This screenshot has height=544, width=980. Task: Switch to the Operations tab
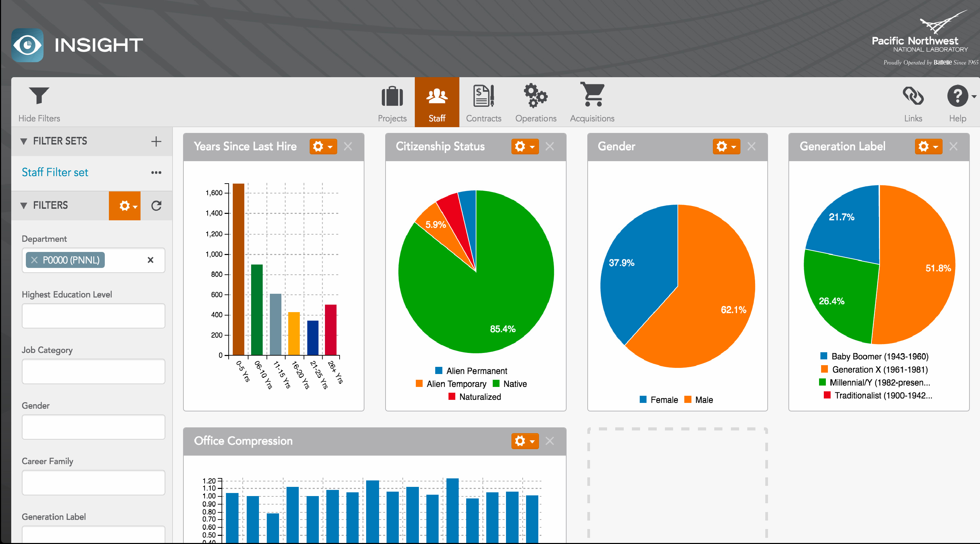point(536,103)
